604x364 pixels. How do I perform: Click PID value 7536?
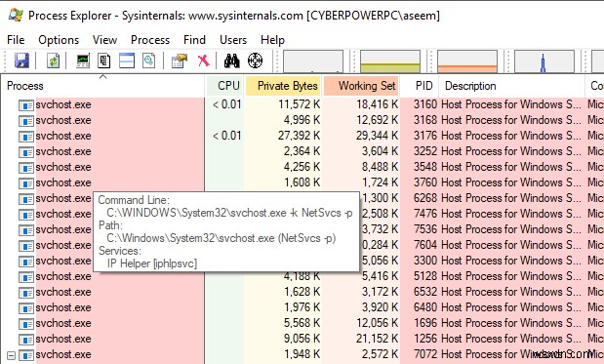pos(425,229)
